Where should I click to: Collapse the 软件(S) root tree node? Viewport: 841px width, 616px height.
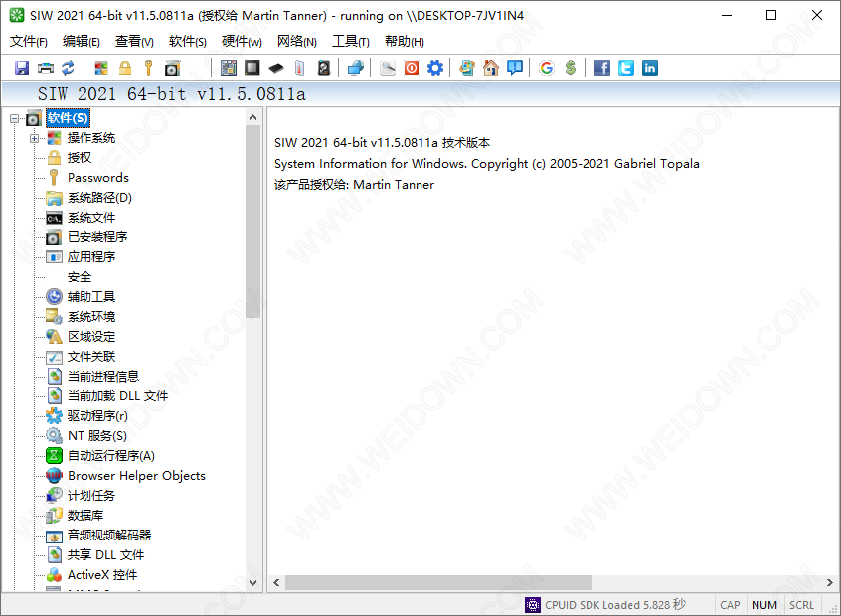click(x=15, y=118)
